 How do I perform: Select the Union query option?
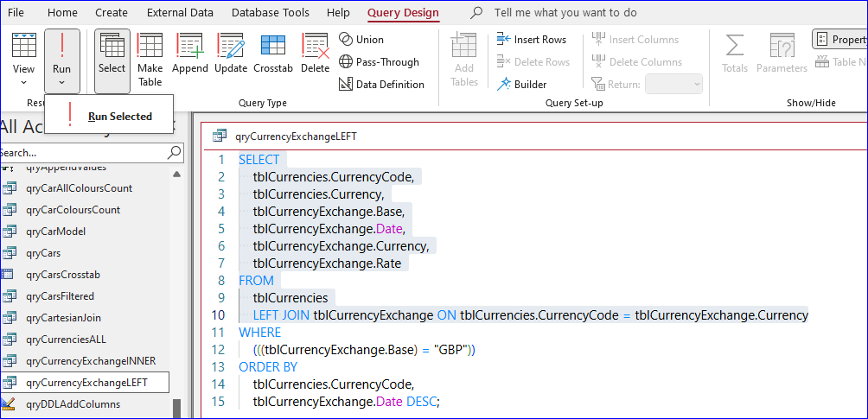(x=361, y=39)
